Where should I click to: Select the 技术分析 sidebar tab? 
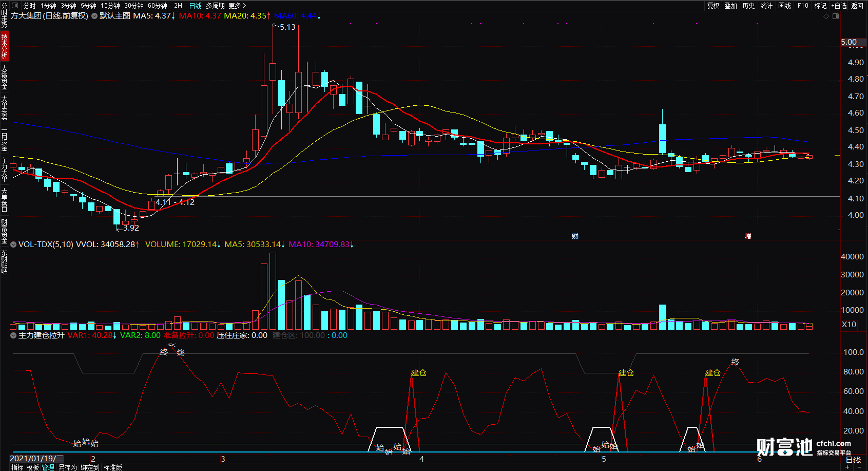(x=4, y=46)
